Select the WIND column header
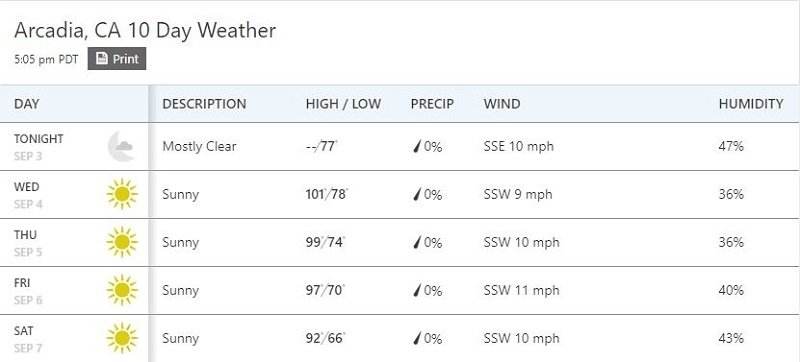Screen dimensions: 800x362 502,104
